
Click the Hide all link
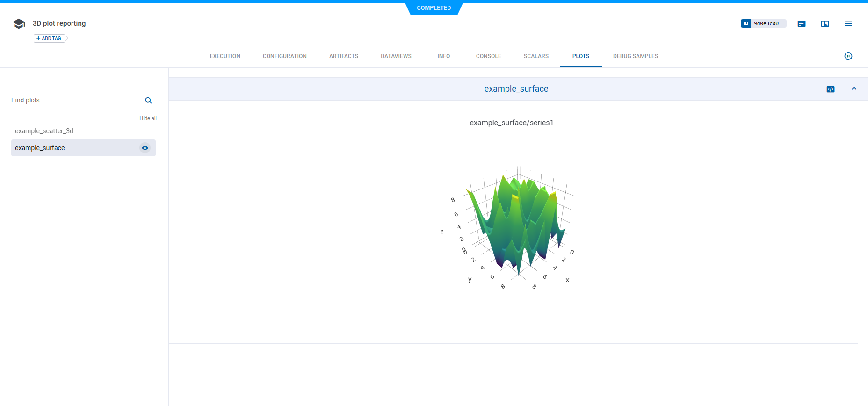click(x=148, y=119)
